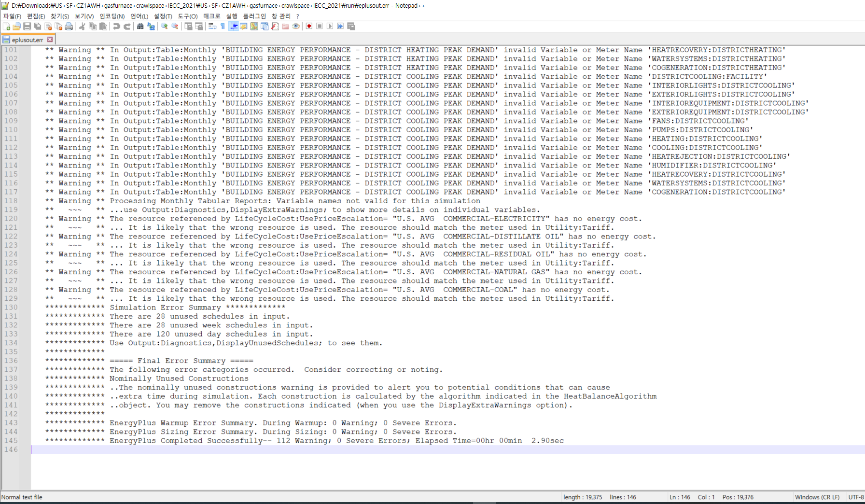Start macro recording with the red Record button

click(309, 26)
